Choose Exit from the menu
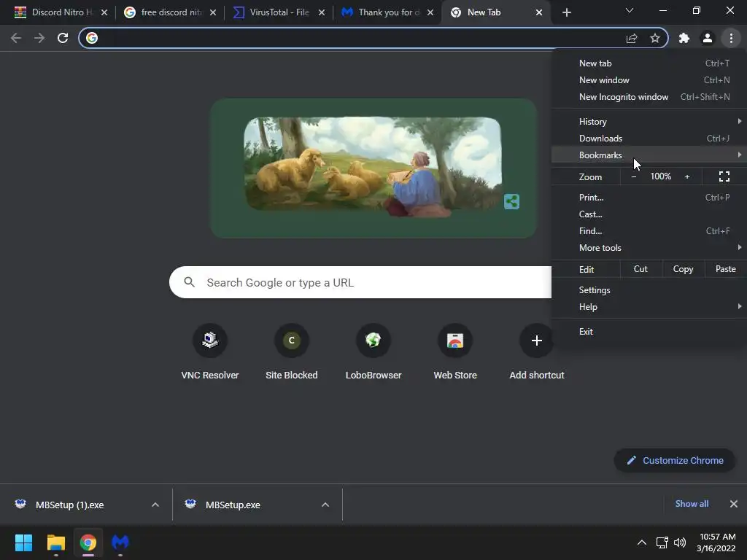 point(649,332)
